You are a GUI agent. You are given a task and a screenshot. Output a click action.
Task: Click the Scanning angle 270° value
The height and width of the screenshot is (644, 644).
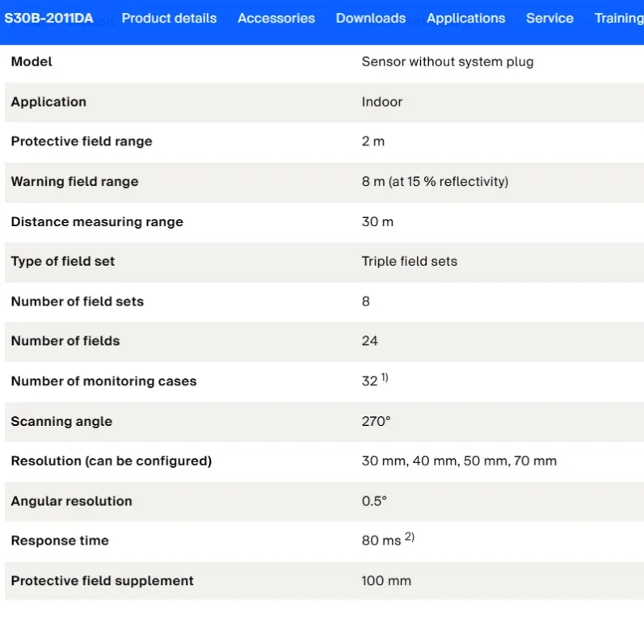[376, 422]
